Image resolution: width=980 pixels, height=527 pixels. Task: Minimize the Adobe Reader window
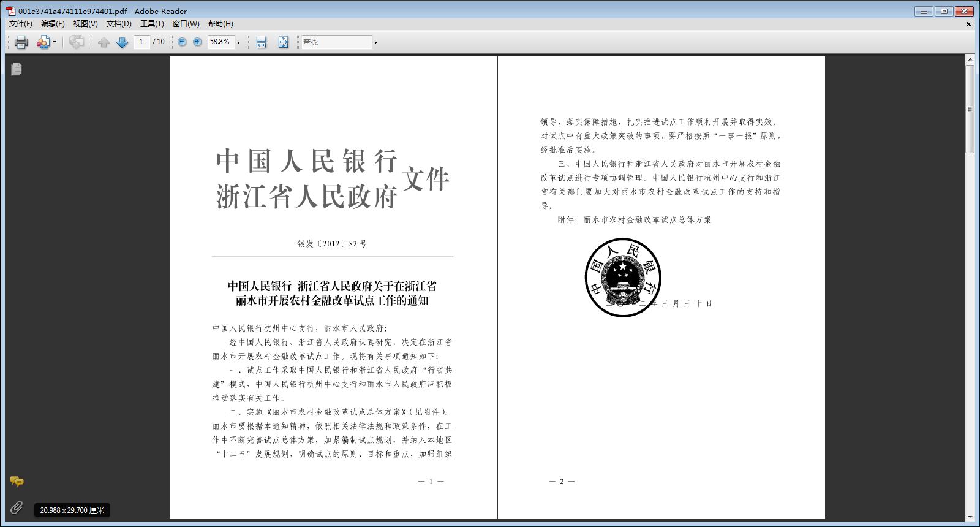click(924, 11)
